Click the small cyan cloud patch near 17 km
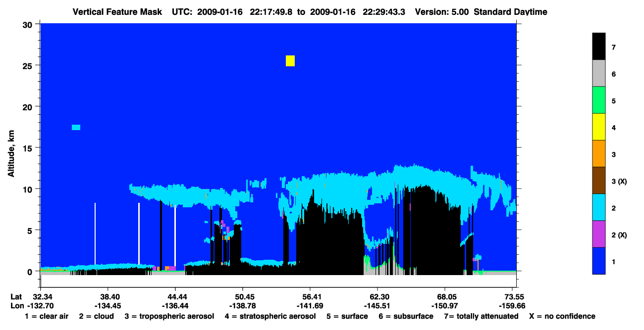644x330 pixels. (x=76, y=128)
